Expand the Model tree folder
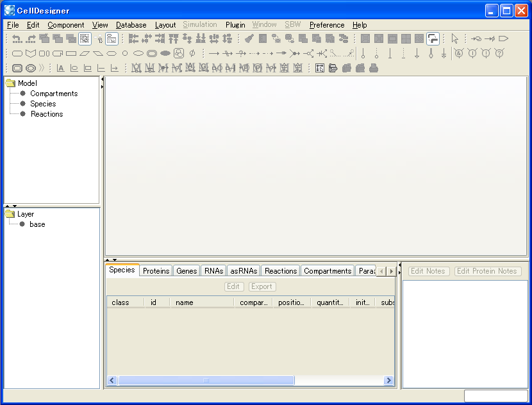This screenshot has width=532, height=405. coord(10,83)
